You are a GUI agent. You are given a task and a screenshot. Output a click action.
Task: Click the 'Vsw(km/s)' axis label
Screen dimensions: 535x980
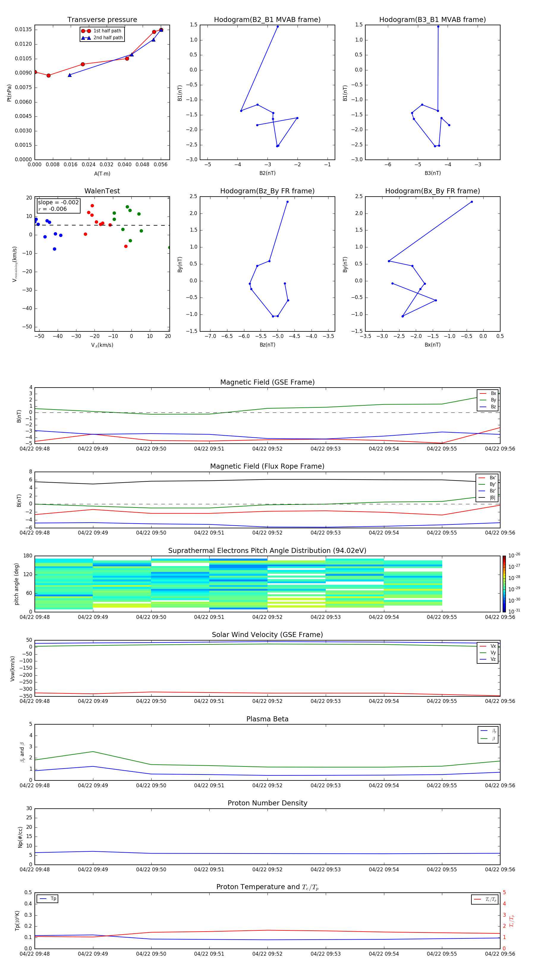coord(12,668)
